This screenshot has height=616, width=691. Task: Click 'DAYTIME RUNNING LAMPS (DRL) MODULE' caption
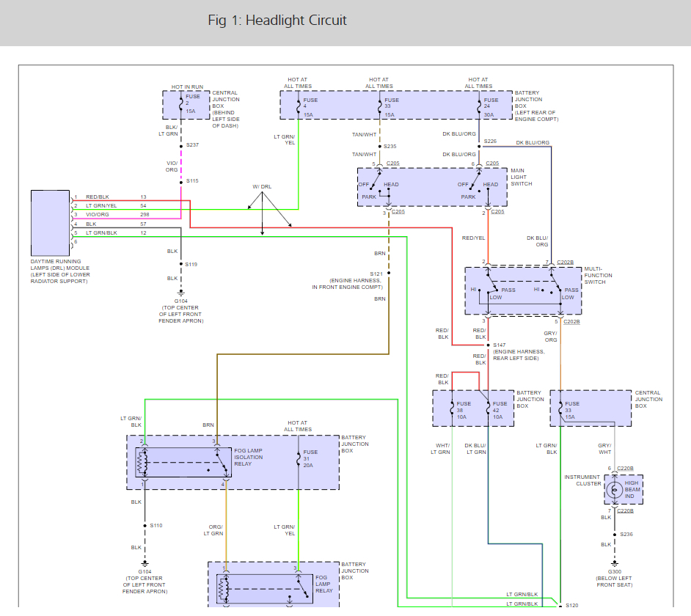click(x=60, y=271)
